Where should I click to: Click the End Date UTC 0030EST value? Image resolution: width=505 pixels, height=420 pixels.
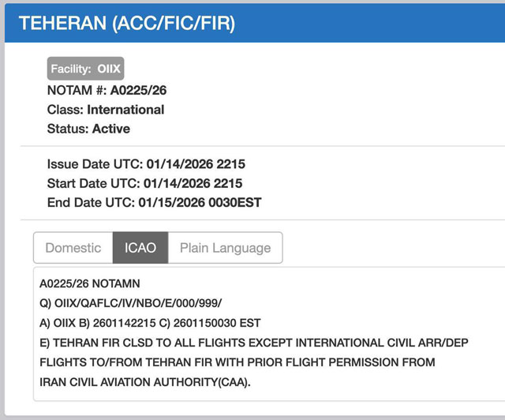[200, 203]
